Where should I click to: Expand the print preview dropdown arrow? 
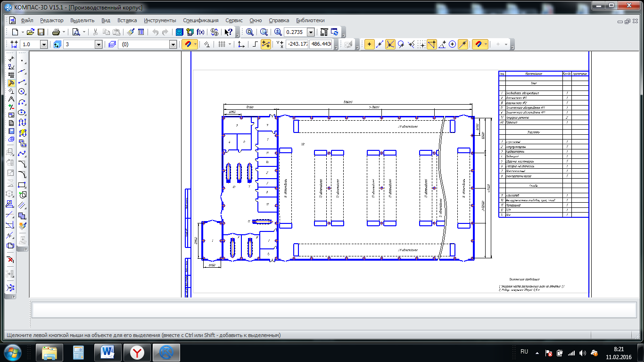pyautogui.click(x=84, y=32)
